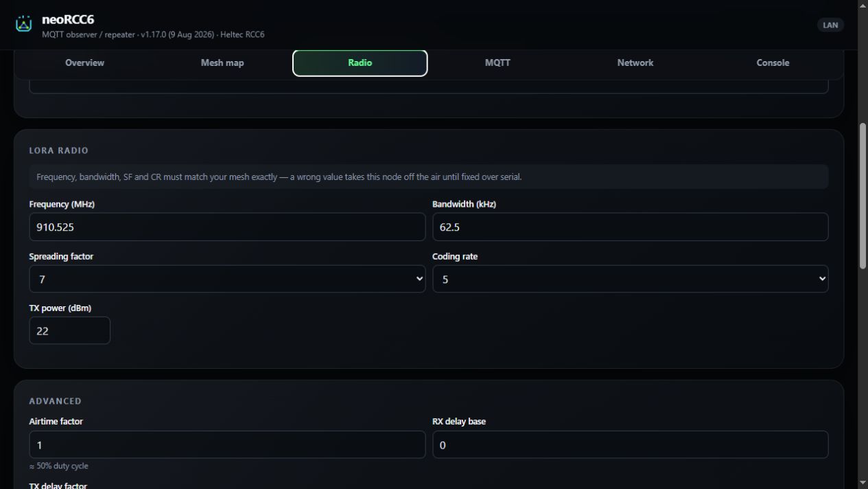Open the Network tab

[635, 62]
